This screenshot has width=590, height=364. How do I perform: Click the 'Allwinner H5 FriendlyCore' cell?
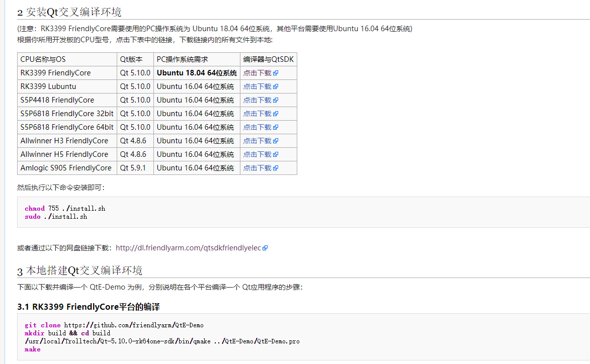[x=67, y=154]
